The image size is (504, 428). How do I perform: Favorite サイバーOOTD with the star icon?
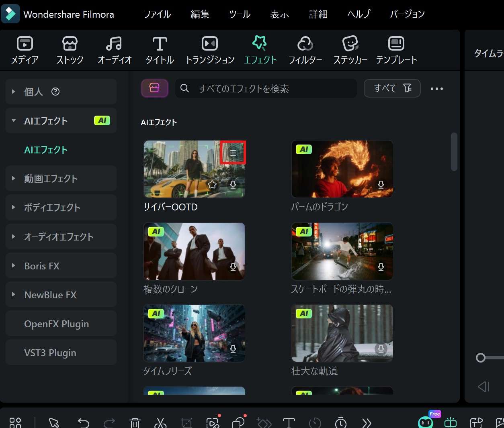click(212, 185)
